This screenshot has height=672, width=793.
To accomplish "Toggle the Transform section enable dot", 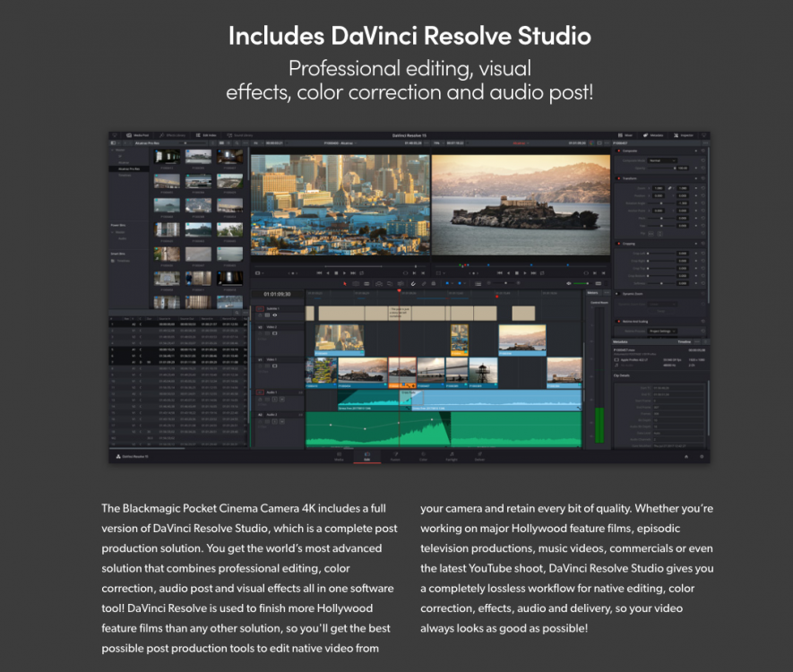I will click(617, 178).
